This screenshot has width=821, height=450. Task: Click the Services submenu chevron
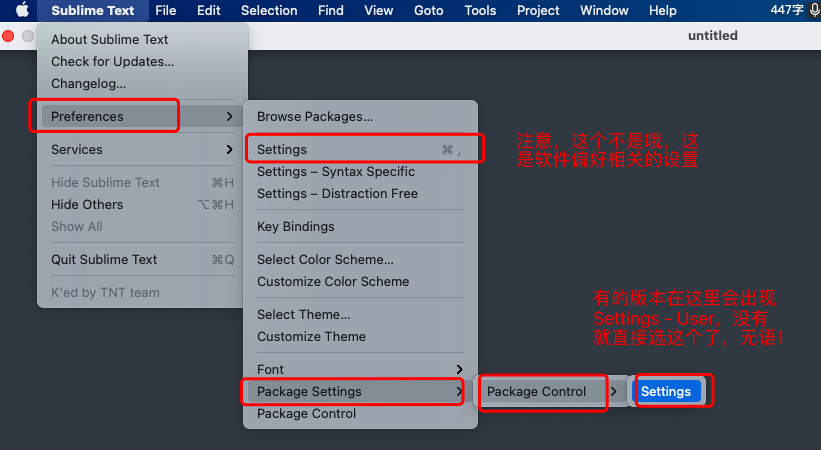pos(229,149)
